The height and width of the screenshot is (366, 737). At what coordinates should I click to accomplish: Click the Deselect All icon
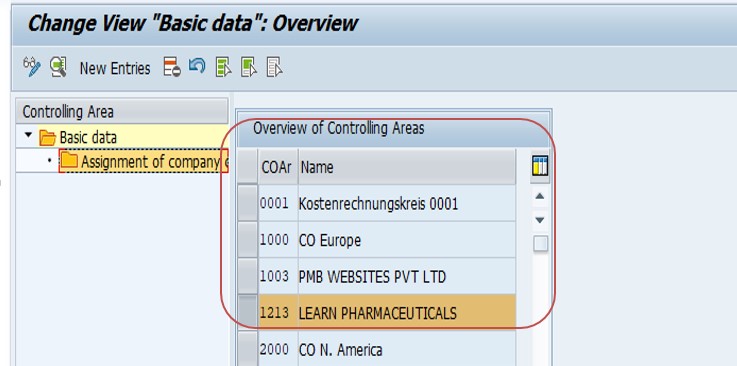click(274, 67)
